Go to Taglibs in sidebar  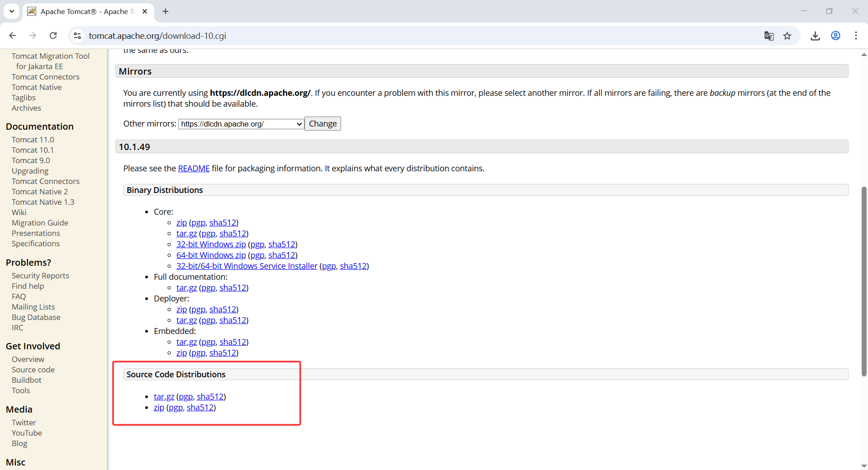[24, 98]
